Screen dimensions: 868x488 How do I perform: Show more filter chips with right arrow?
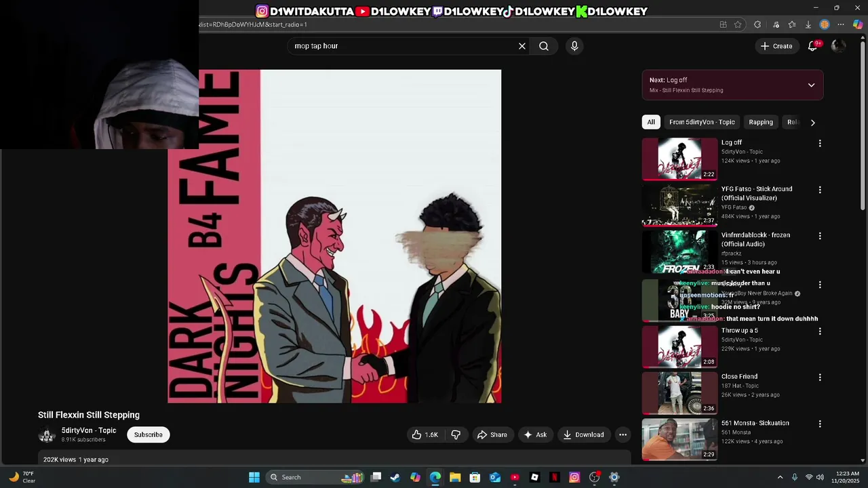coord(812,123)
